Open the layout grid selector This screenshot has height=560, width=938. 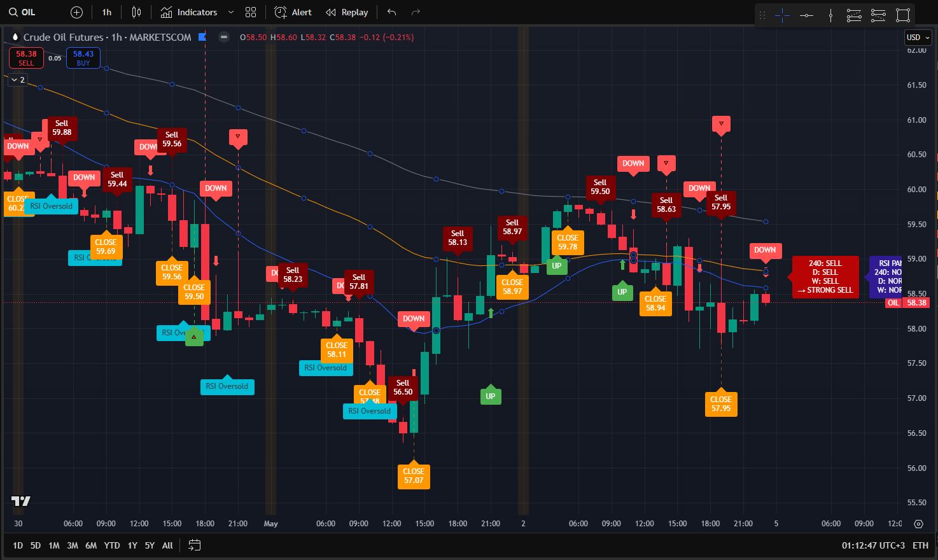coord(251,12)
